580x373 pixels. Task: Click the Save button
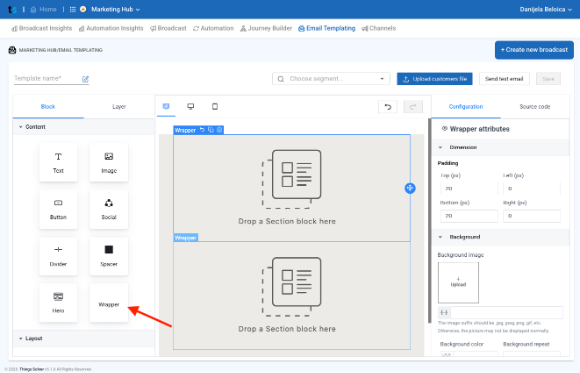pos(548,79)
